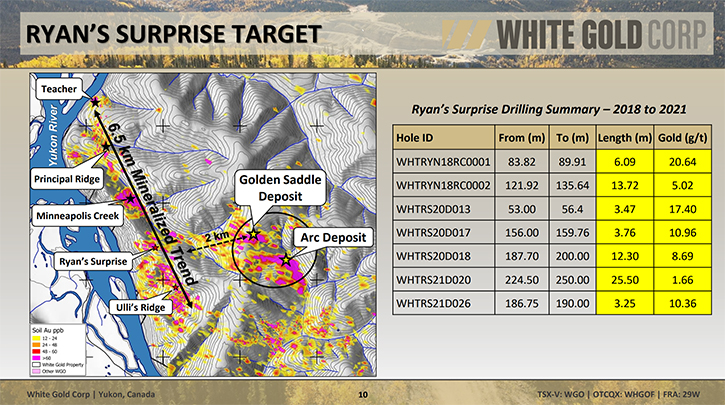Click the Gold (g/t) column header
The width and height of the screenshot is (725, 405).
click(682, 137)
